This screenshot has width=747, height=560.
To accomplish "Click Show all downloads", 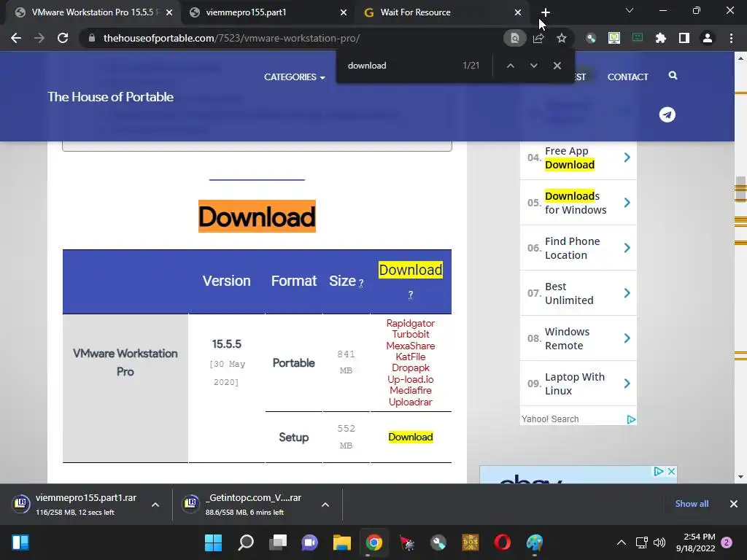I will tap(692, 504).
